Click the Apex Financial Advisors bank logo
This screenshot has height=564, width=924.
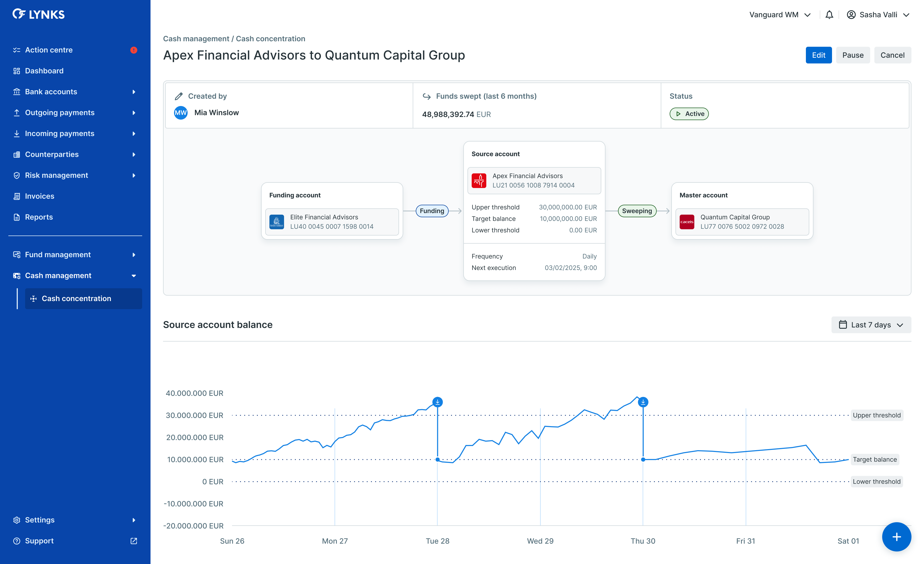click(x=479, y=181)
